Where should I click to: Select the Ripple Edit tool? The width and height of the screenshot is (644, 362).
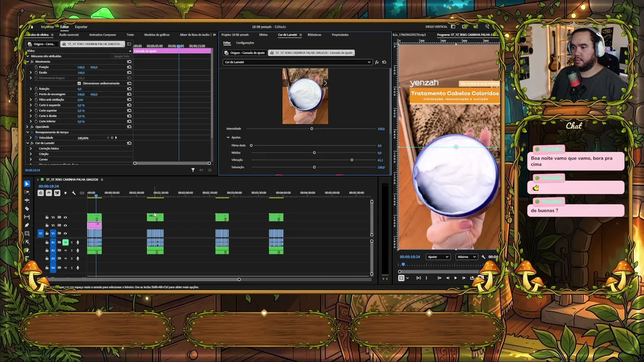click(x=27, y=200)
